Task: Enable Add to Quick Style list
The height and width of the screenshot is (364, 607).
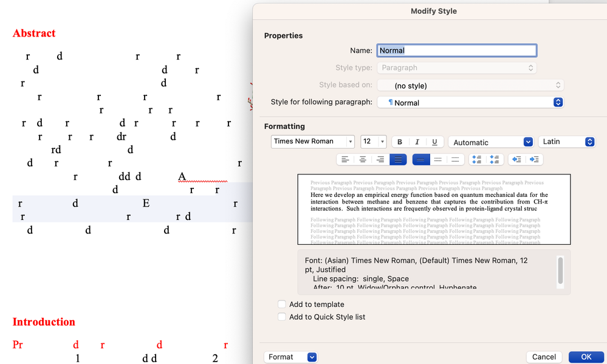Action: coord(282,317)
